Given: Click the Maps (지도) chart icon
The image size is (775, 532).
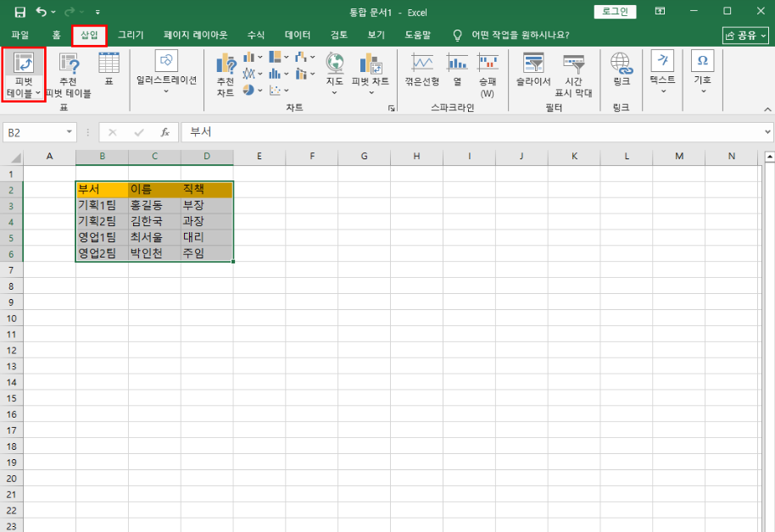Looking at the screenshot, I should [x=335, y=64].
